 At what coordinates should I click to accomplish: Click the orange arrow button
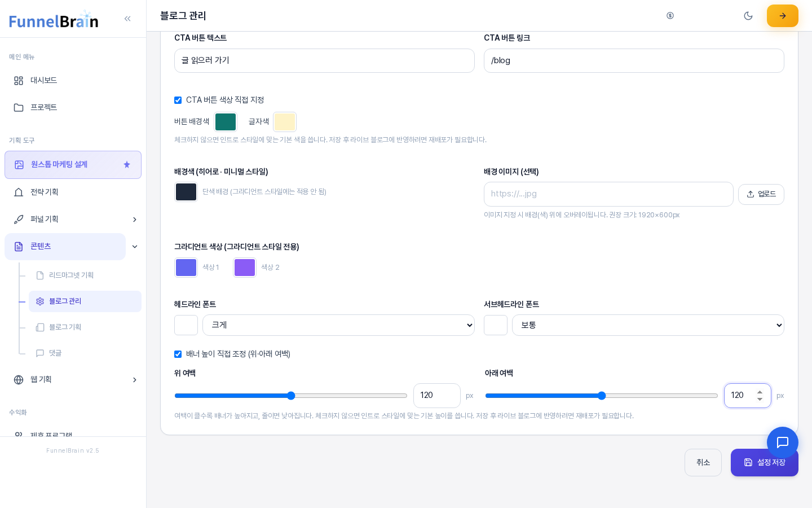783,16
